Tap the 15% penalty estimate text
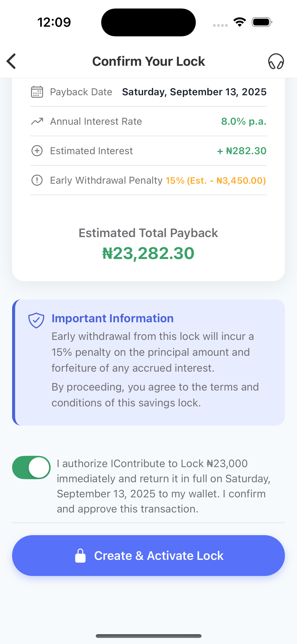 (x=216, y=180)
